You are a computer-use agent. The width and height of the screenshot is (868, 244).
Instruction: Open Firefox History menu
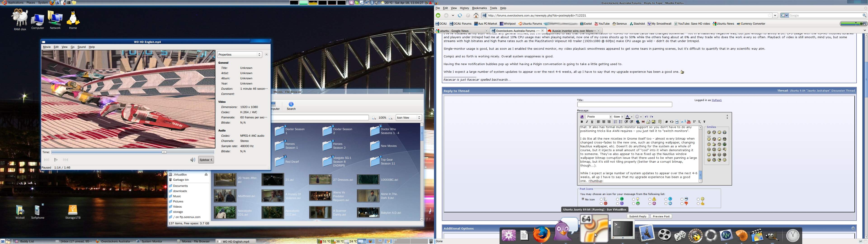click(464, 8)
